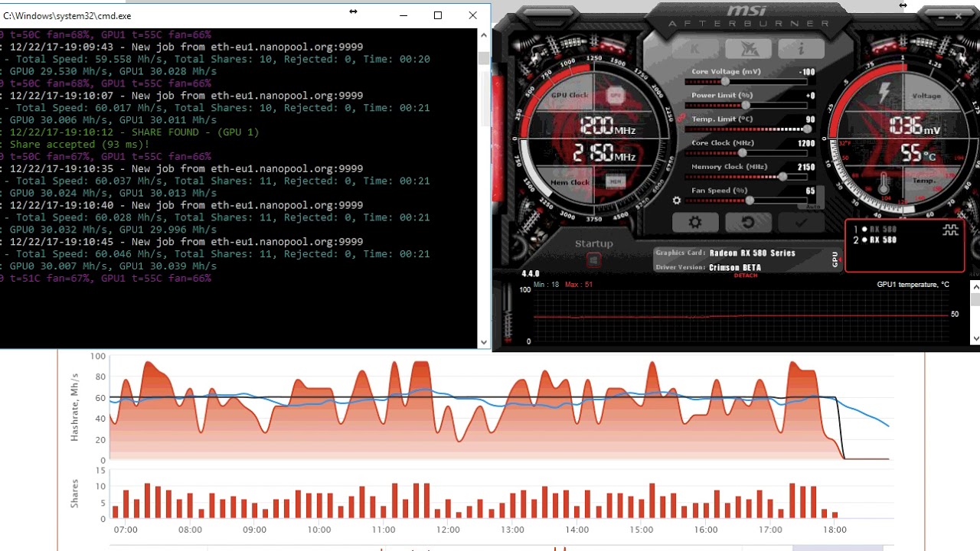
Task: Maximize the cmd.exe window
Action: pos(438,15)
